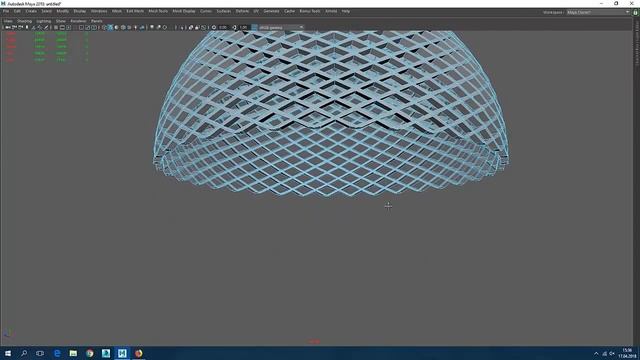Open Google Chrome from the taskbar
The image size is (640, 360).
90,353
